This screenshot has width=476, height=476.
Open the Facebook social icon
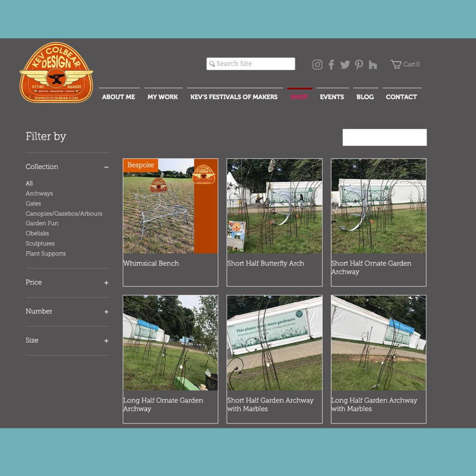(x=331, y=64)
